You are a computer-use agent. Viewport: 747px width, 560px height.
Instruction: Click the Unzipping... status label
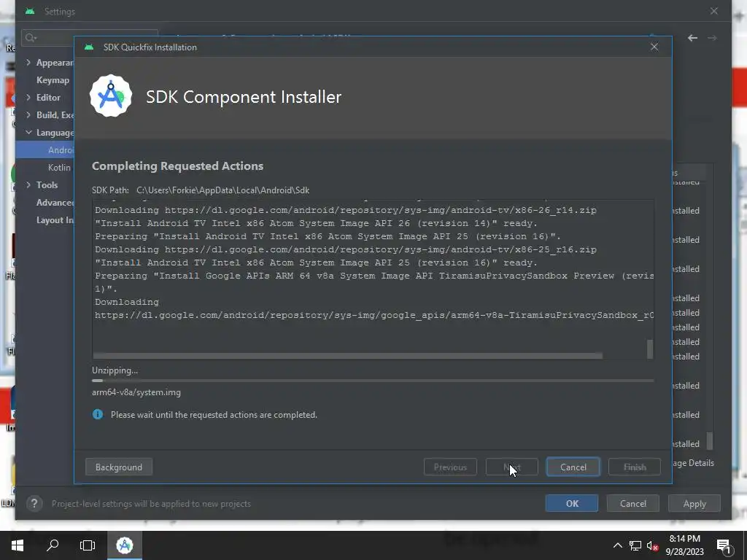pos(115,370)
